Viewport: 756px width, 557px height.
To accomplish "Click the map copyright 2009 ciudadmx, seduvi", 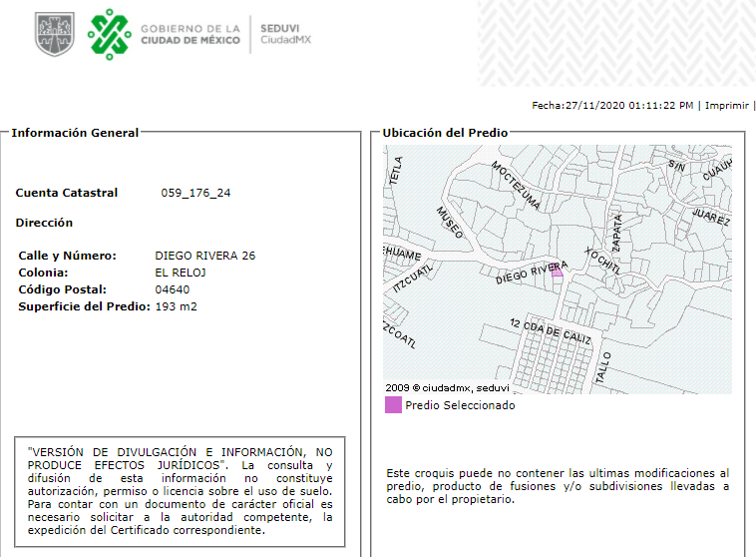I will point(447,387).
